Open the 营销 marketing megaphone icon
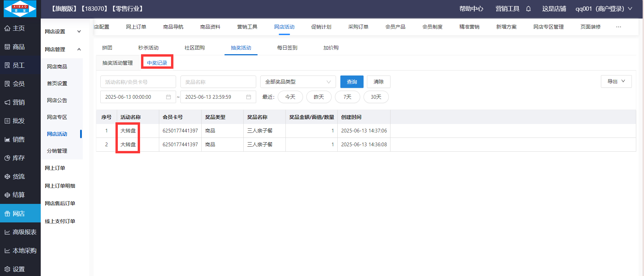 [7, 102]
